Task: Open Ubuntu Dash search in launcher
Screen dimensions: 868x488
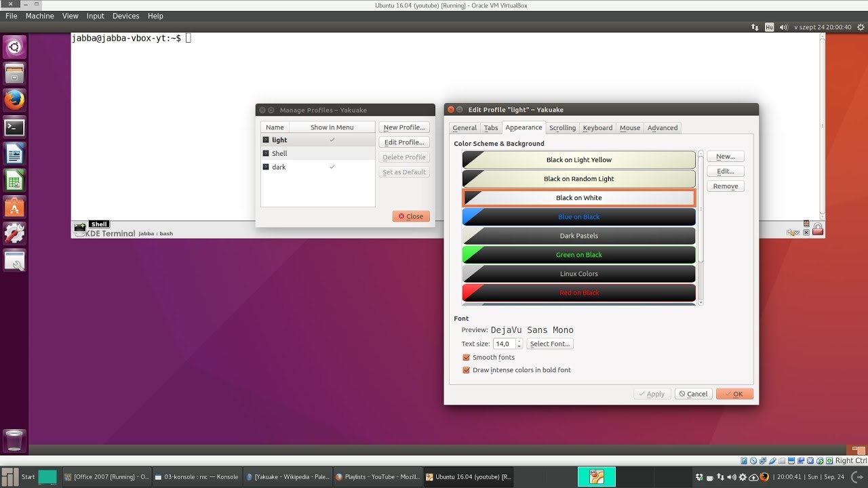Action: (14, 47)
